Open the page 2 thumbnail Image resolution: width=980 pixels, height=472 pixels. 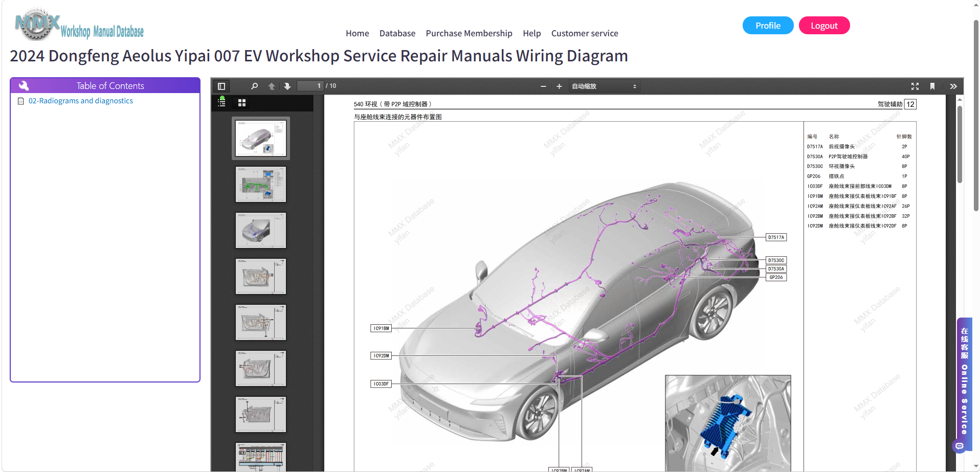[261, 184]
